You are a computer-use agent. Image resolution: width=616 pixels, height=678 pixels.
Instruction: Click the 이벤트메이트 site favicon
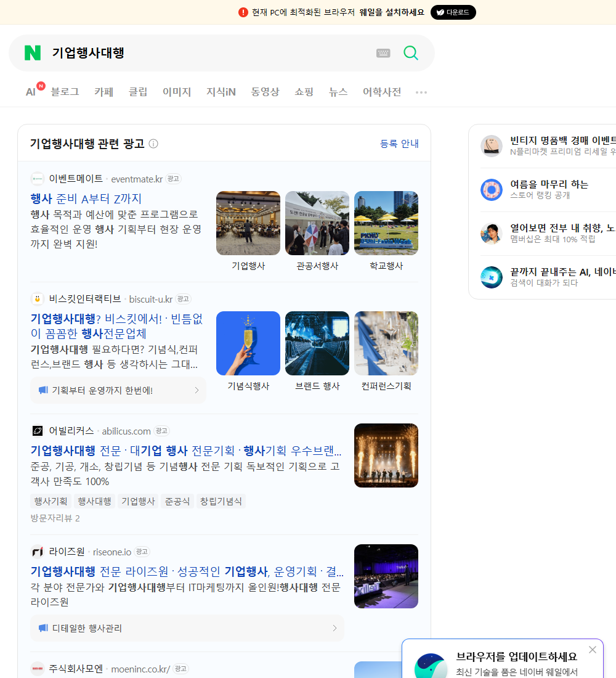point(38,179)
